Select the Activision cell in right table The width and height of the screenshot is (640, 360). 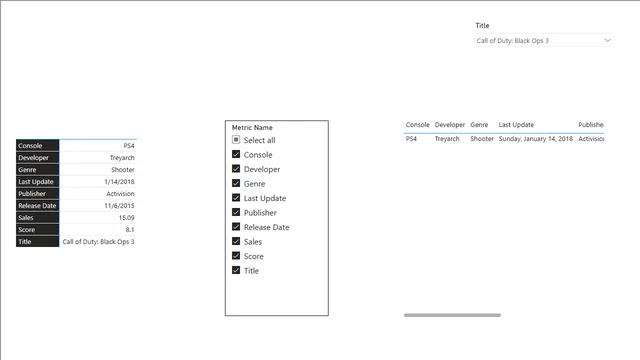591,139
